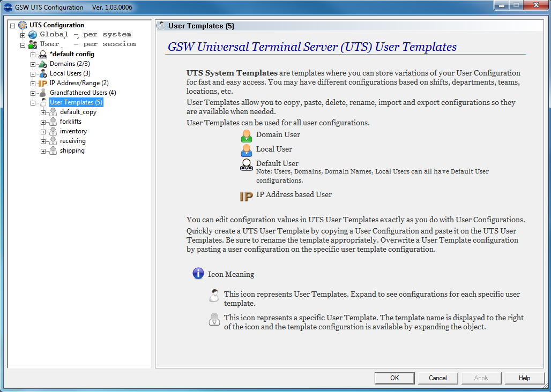Screen dimensions: 551x392
Task: Select Global - per system label
Action: (x=85, y=34)
